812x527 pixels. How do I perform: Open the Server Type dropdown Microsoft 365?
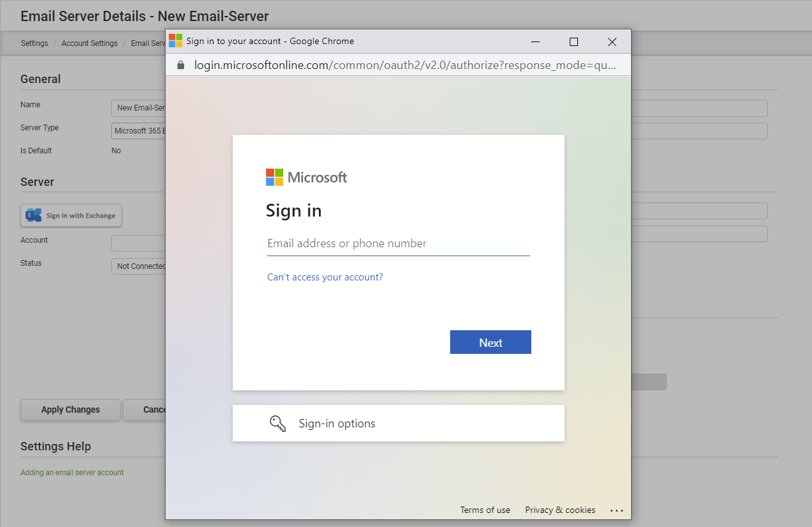(139, 131)
